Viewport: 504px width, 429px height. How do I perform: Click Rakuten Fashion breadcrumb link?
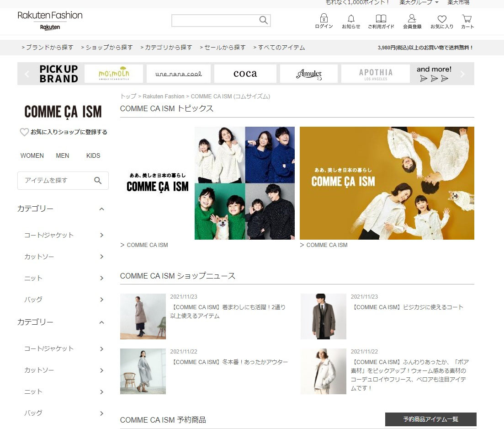(x=164, y=96)
